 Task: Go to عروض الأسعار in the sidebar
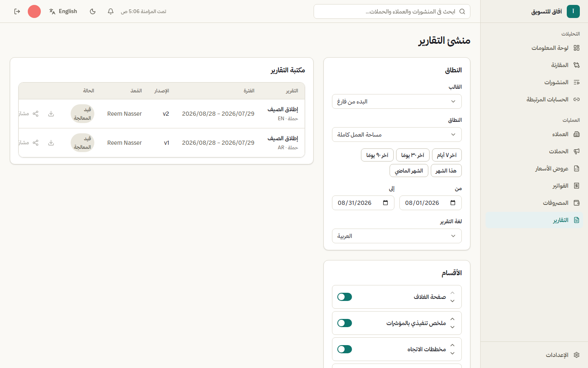tap(534, 168)
